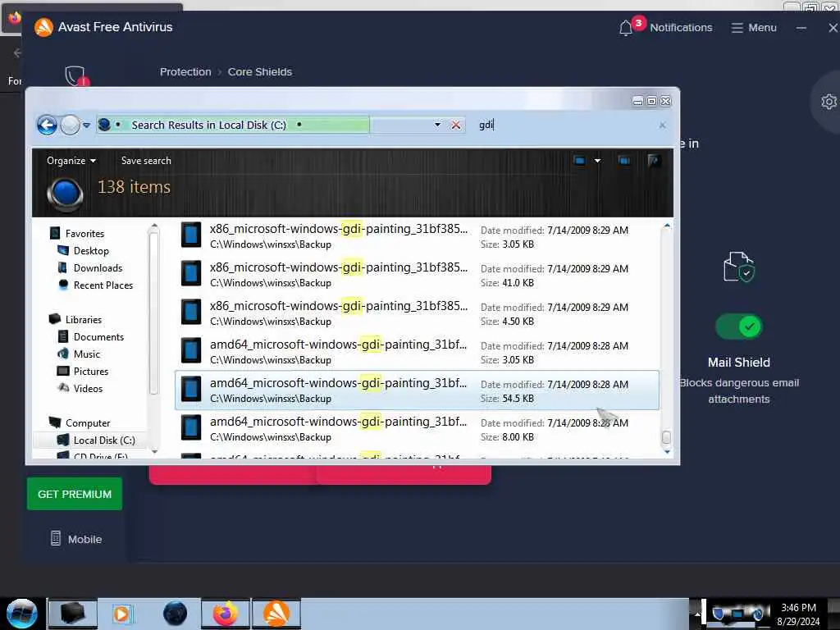Click Save search in Explorer toolbar
The height and width of the screenshot is (630, 840).
click(x=146, y=161)
